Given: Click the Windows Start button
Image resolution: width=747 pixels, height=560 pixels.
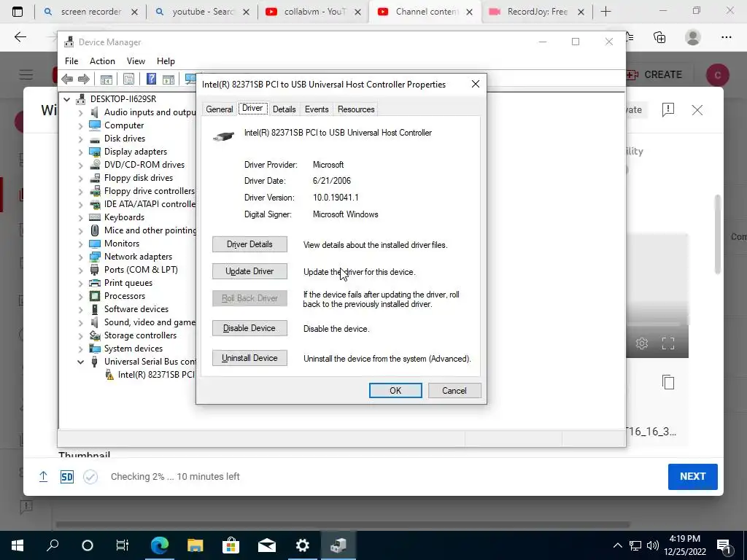Looking at the screenshot, I should 18,545.
